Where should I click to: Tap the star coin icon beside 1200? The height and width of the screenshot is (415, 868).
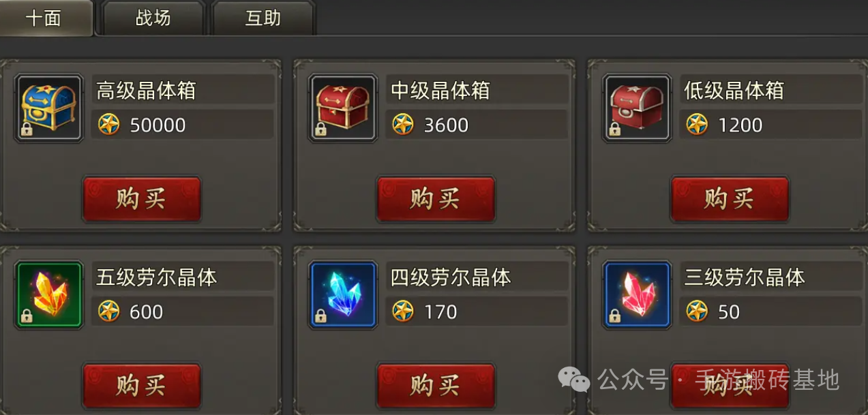(697, 125)
